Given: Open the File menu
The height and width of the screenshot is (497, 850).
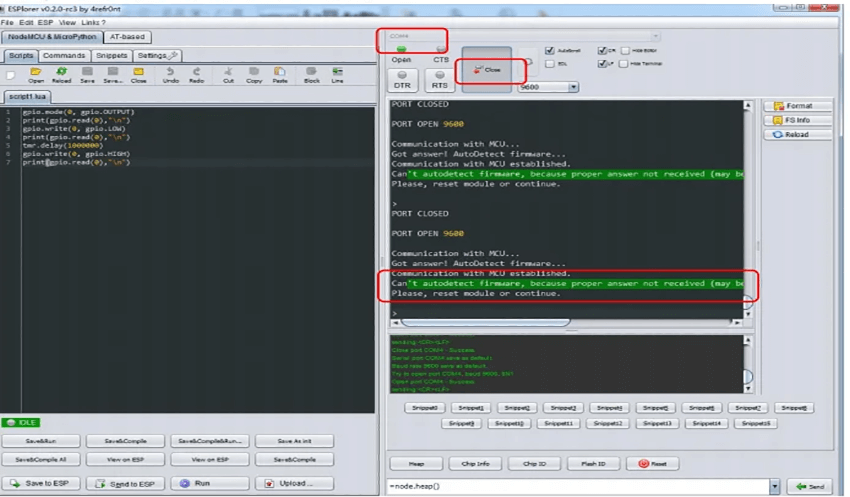Looking at the screenshot, I should (7, 22).
